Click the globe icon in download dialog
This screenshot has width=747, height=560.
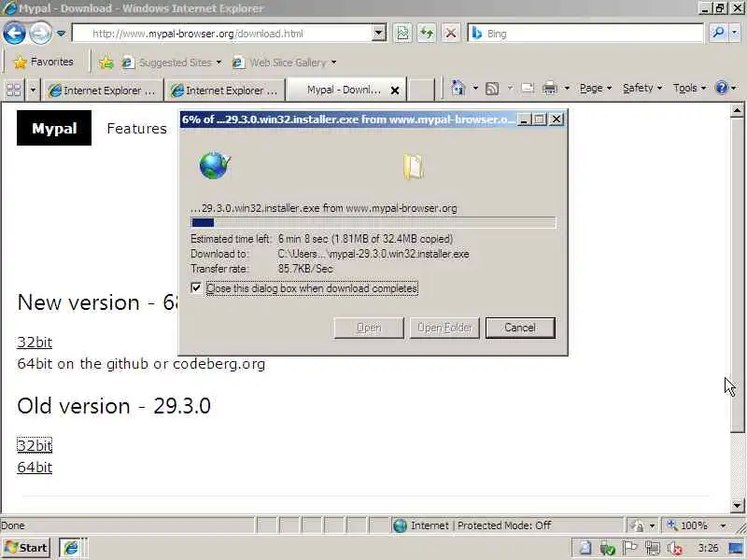(215, 165)
